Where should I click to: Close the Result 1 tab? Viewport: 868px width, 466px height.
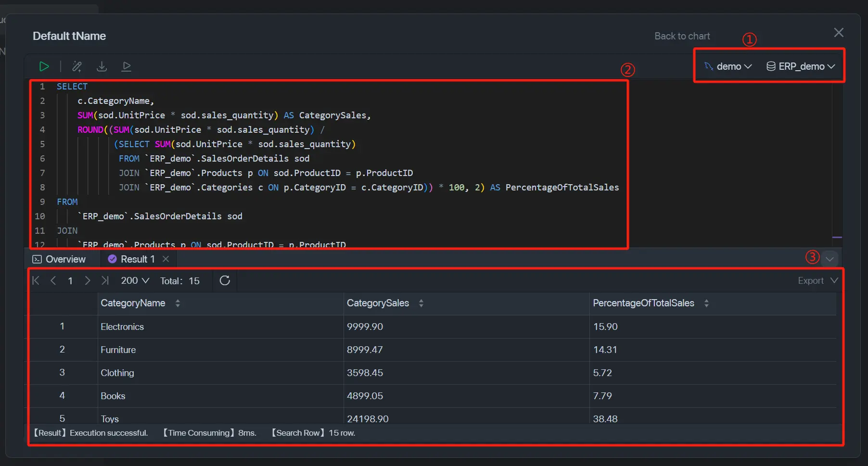pos(166,259)
